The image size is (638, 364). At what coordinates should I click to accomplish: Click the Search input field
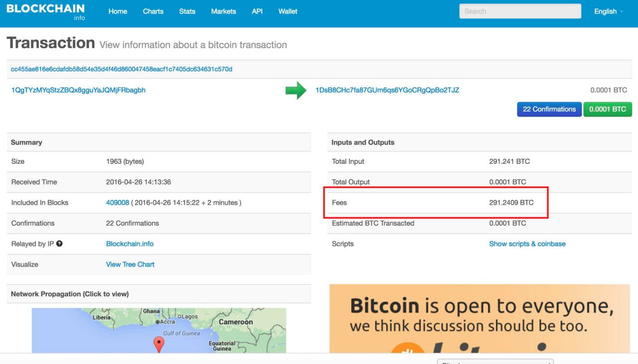coord(520,11)
